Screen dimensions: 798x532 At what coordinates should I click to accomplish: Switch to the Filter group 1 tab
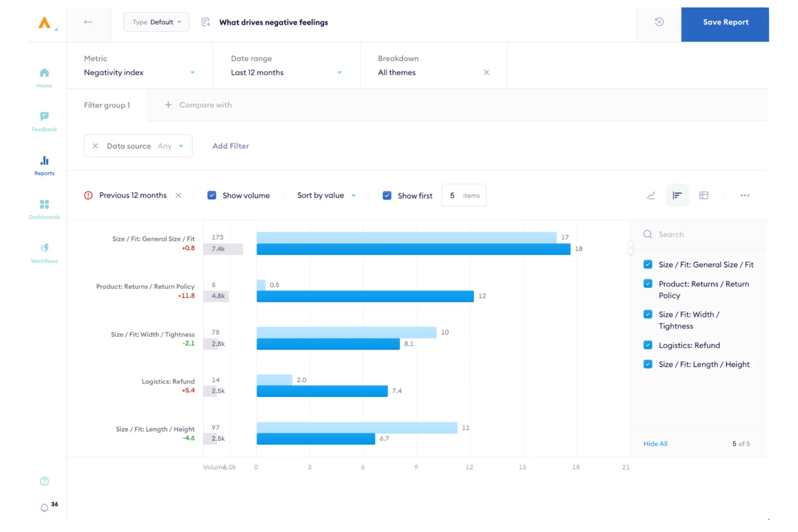click(107, 105)
